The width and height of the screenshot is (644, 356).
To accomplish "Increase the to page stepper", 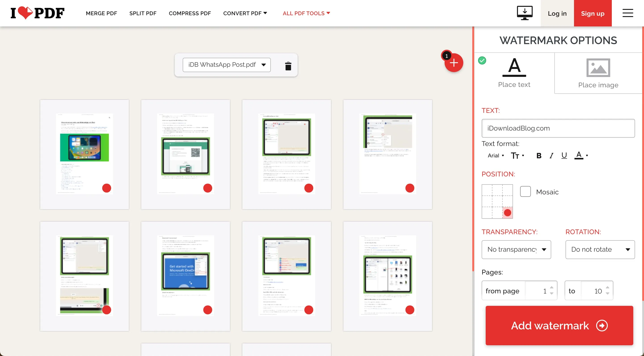I will point(608,287).
